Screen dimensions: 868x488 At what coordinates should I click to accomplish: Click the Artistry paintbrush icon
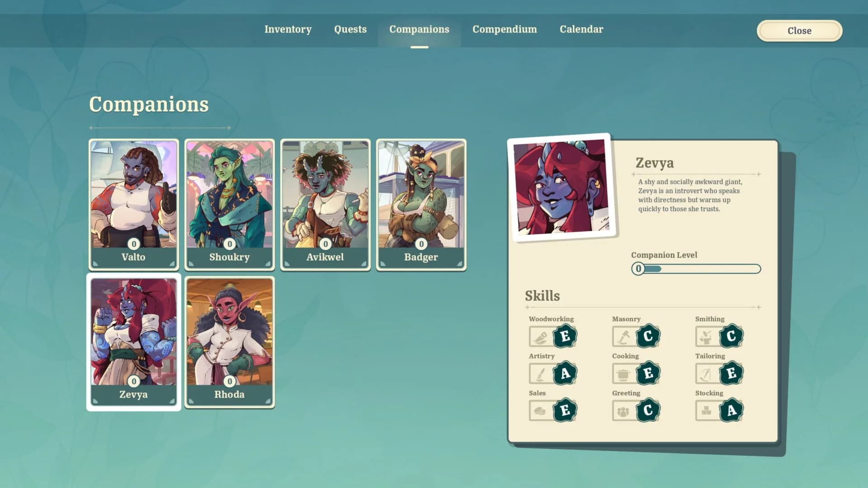(x=541, y=373)
